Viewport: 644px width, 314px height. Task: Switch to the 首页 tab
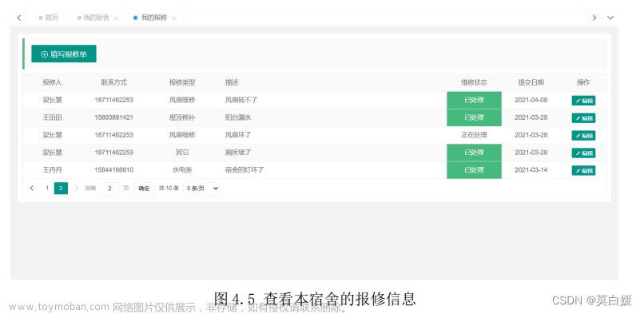[49, 18]
